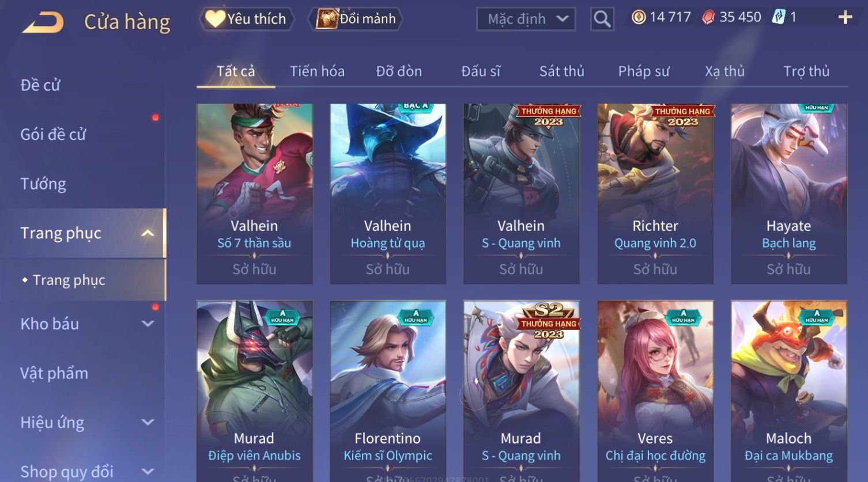868x482 pixels.
Task: Switch to the Pháp sư tab
Action: pyautogui.click(x=644, y=71)
